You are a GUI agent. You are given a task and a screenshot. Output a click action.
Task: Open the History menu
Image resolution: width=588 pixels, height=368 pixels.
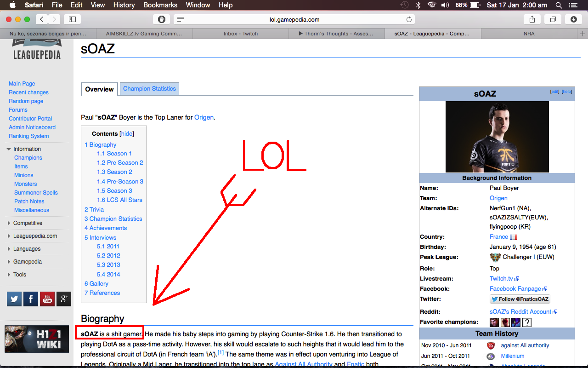[124, 5]
